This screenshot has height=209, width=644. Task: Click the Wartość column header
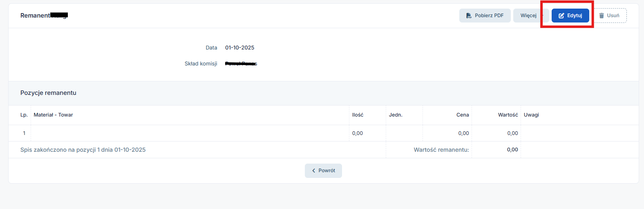[508, 115]
